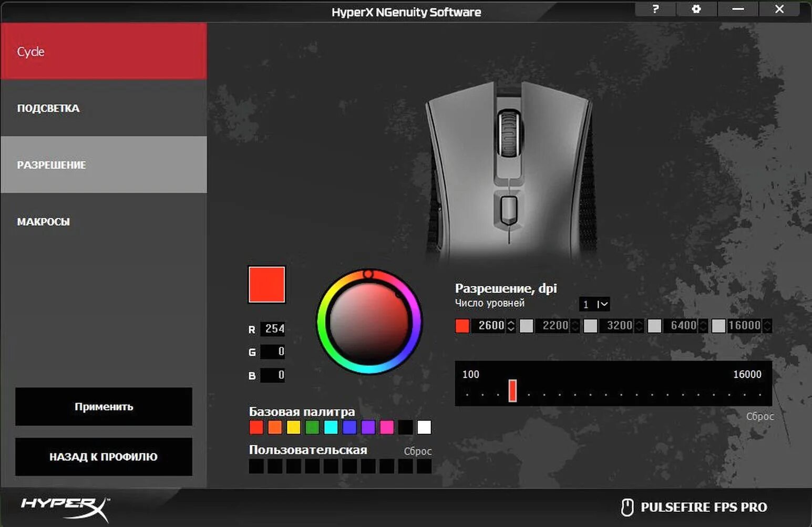
Task: Open the help question mark icon
Action: 655,9
